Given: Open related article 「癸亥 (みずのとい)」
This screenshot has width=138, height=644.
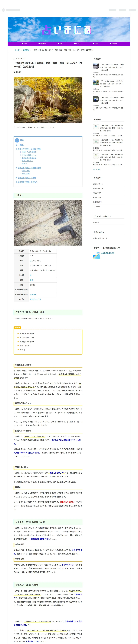Looking at the screenshot, I should click(x=112, y=67).
